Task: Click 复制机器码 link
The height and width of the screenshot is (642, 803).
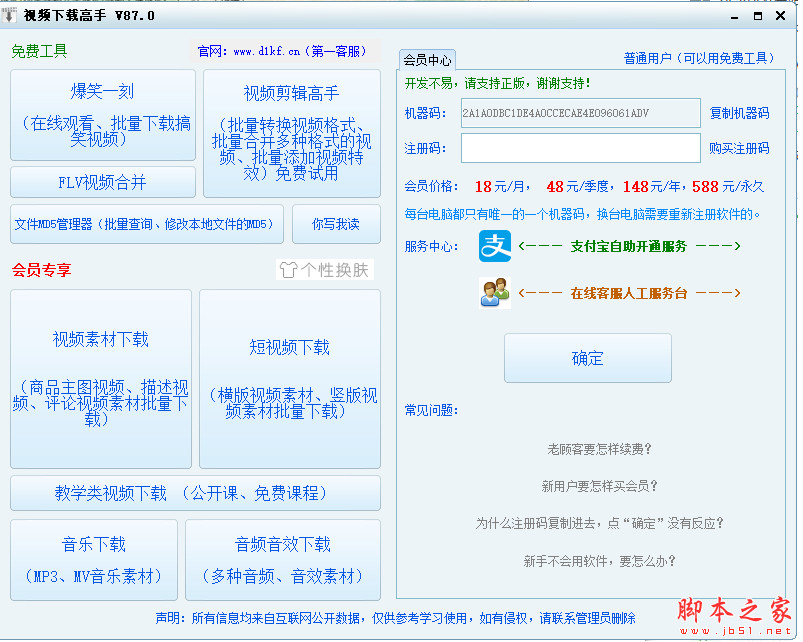Action: (739, 113)
